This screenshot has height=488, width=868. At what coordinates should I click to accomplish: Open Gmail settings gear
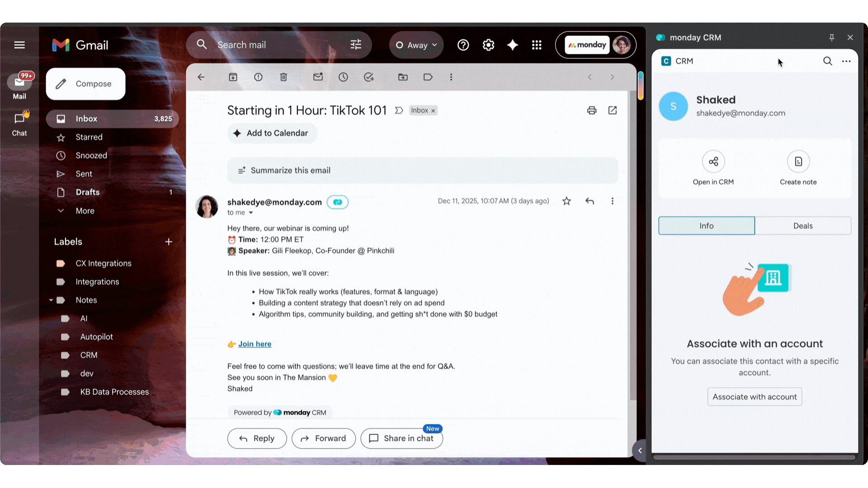click(x=488, y=45)
